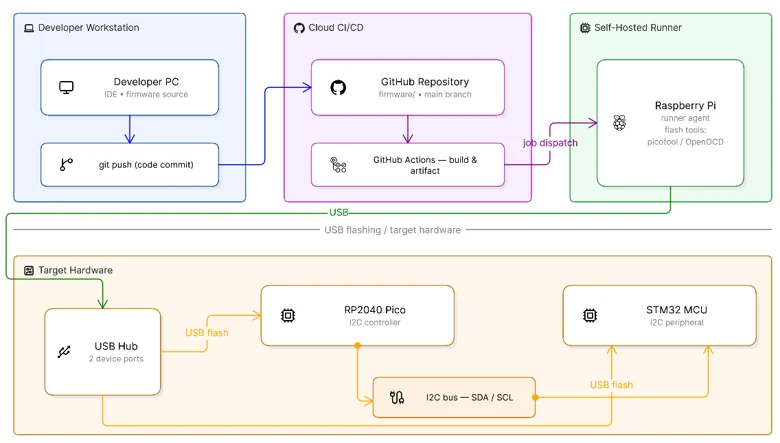780x443 pixels.
Task: Click 'USB flashing / target hardware' divider caption
Action: click(x=392, y=230)
